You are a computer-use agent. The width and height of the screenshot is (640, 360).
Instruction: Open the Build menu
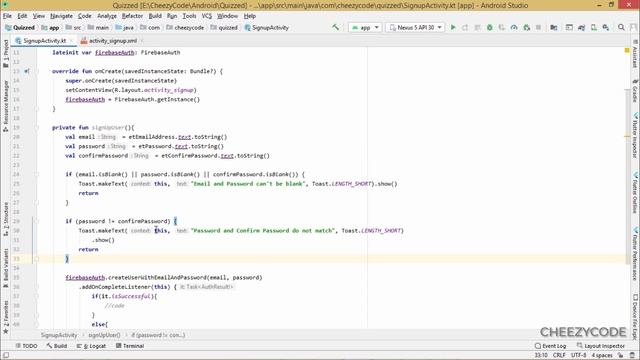click(x=155, y=16)
